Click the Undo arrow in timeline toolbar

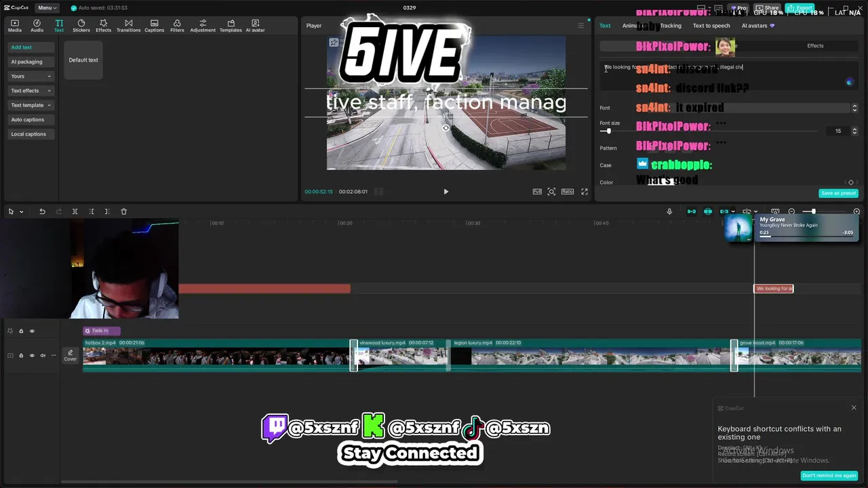(x=42, y=211)
